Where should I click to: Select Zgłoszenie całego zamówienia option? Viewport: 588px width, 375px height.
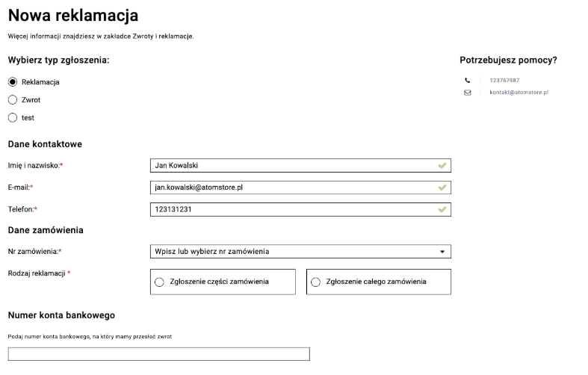[315, 282]
